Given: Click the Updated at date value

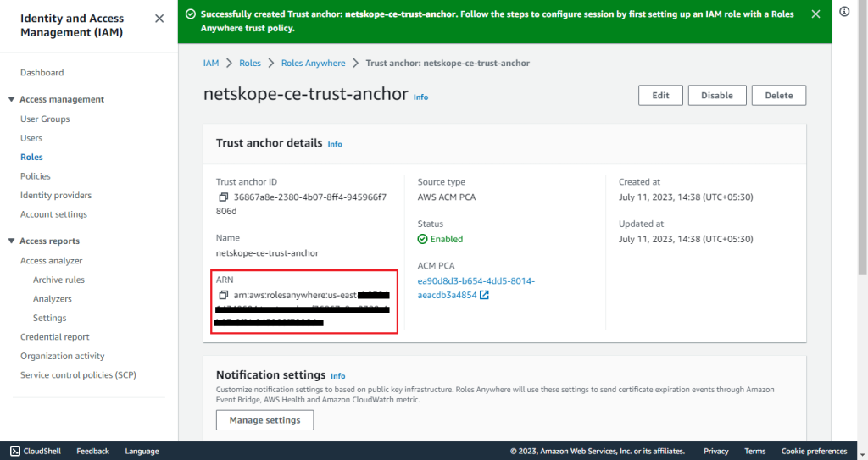Looking at the screenshot, I should click(686, 239).
